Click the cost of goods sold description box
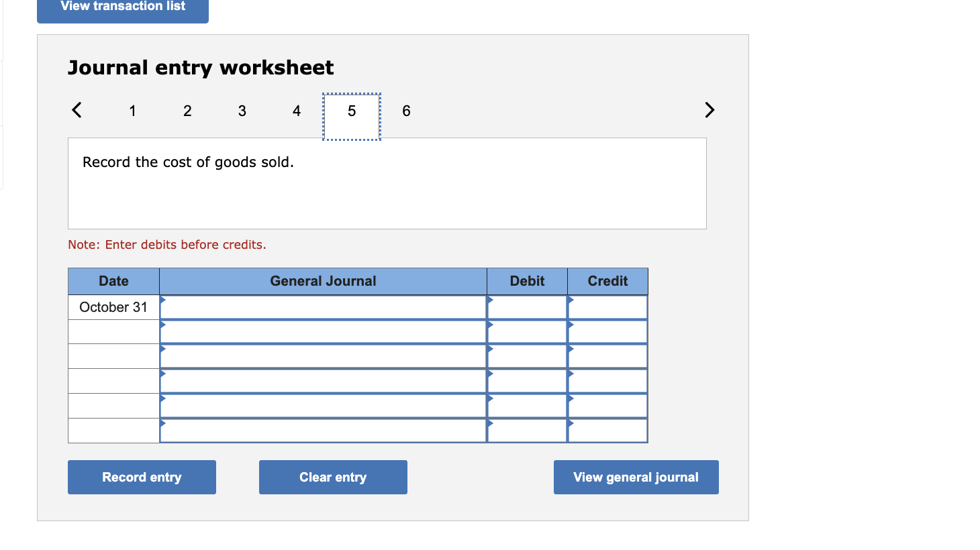The width and height of the screenshot is (980, 550). click(387, 182)
